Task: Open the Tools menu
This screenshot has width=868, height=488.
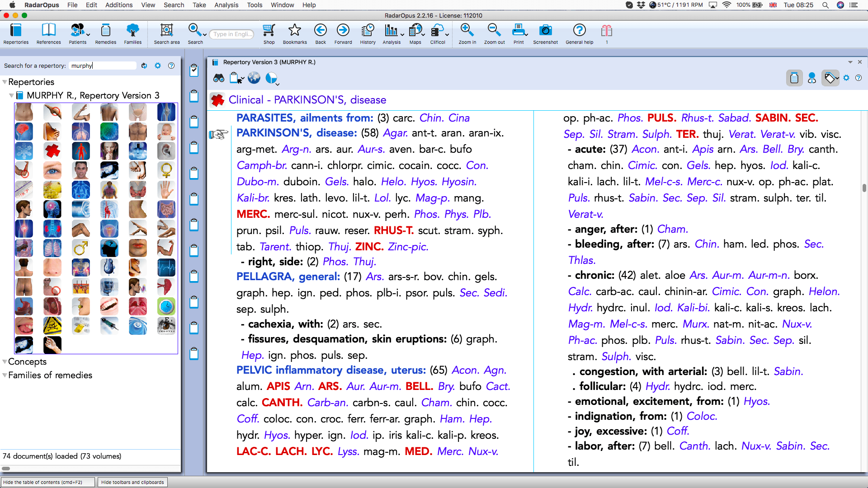Action: tap(255, 5)
